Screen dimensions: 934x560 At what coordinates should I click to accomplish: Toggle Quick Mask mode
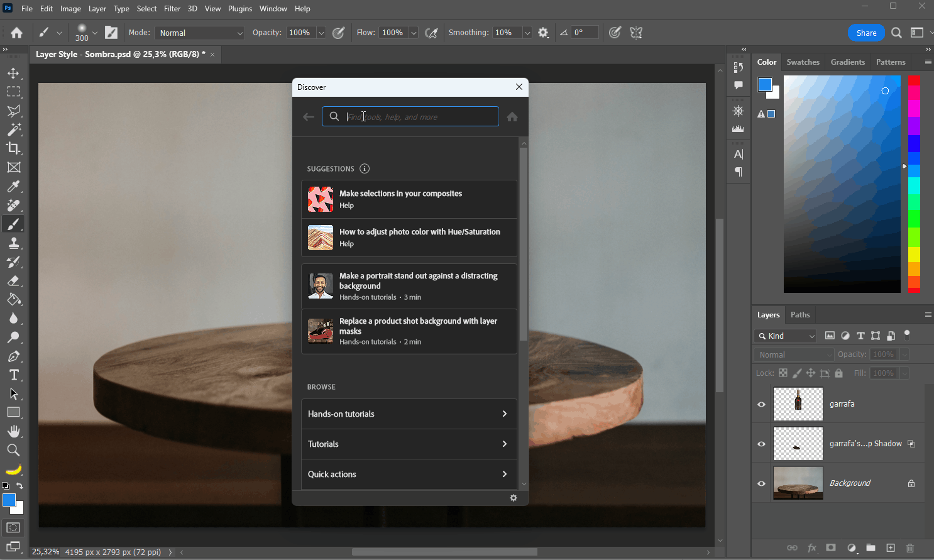pos(13,527)
